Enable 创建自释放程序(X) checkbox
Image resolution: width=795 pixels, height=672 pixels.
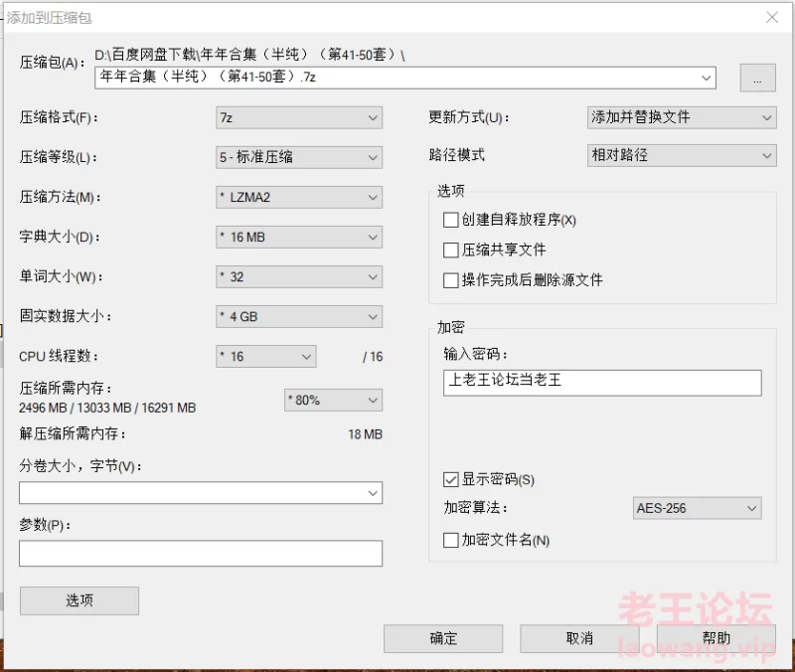click(450, 220)
